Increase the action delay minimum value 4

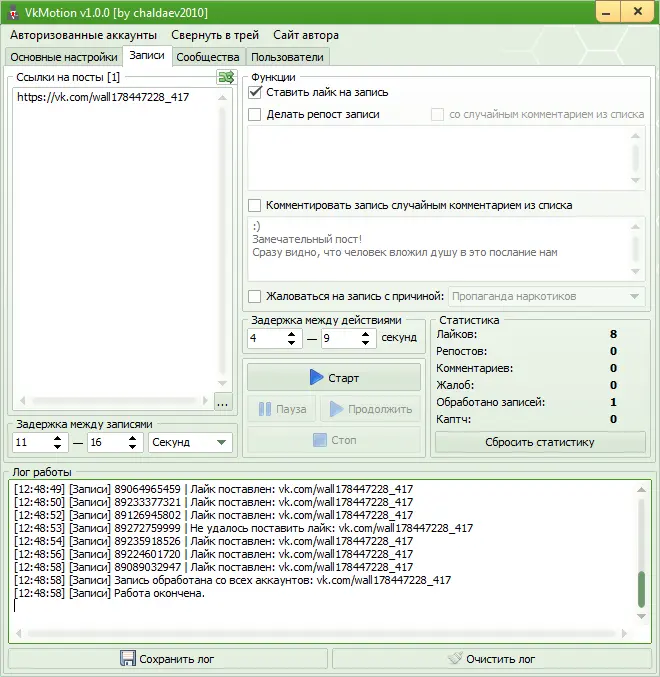pyautogui.click(x=292, y=334)
